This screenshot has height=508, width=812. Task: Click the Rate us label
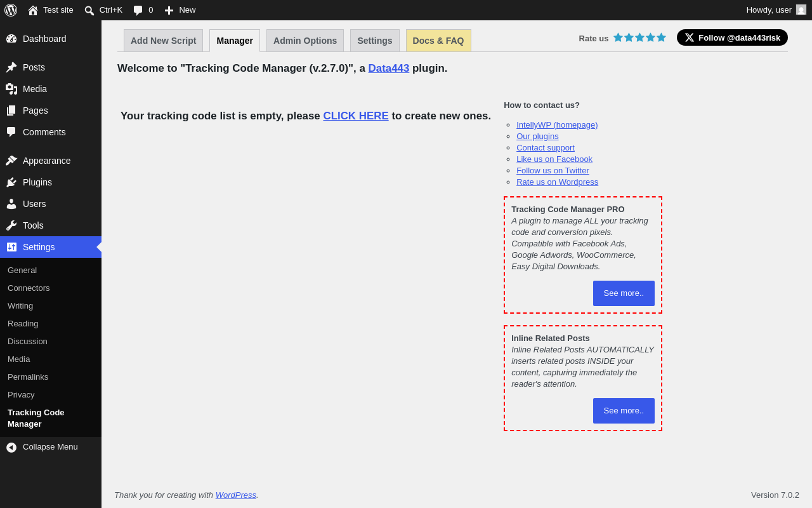[x=594, y=38]
